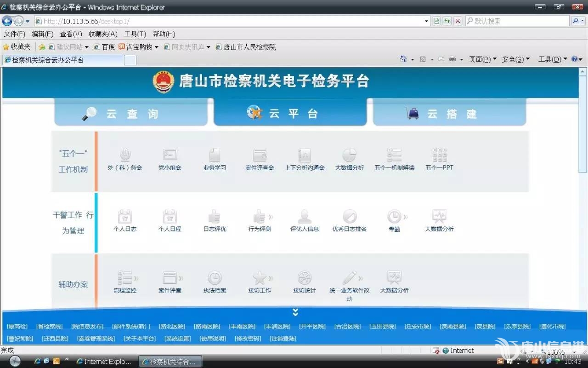Open the 页面(P) dropdown in command bar

point(482,59)
